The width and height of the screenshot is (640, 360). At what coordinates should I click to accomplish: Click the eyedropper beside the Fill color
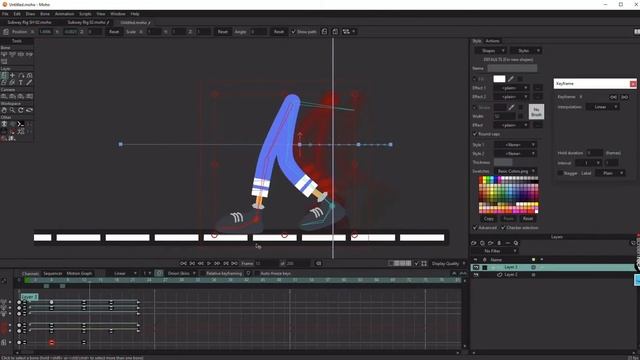pyautogui.click(x=511, y=79)
